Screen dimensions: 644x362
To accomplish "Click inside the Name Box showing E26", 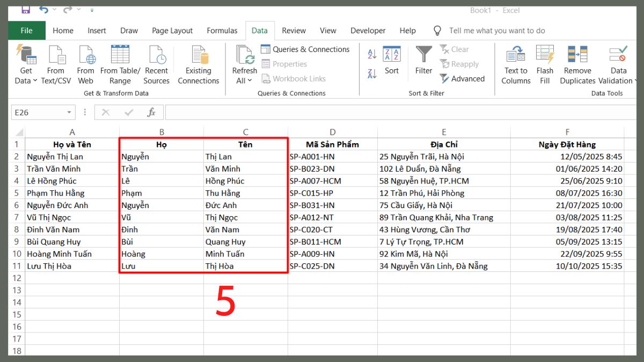I will 38,112.
